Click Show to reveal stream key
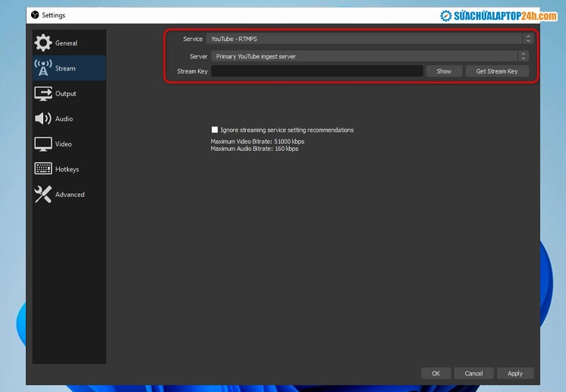 [444, 71]
